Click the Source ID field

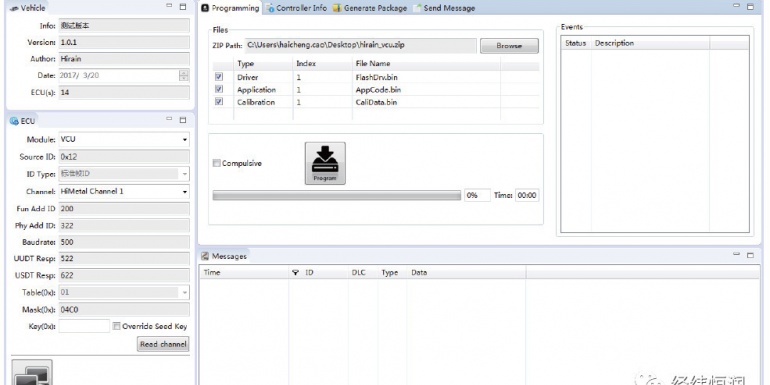(x=124, y=157)
